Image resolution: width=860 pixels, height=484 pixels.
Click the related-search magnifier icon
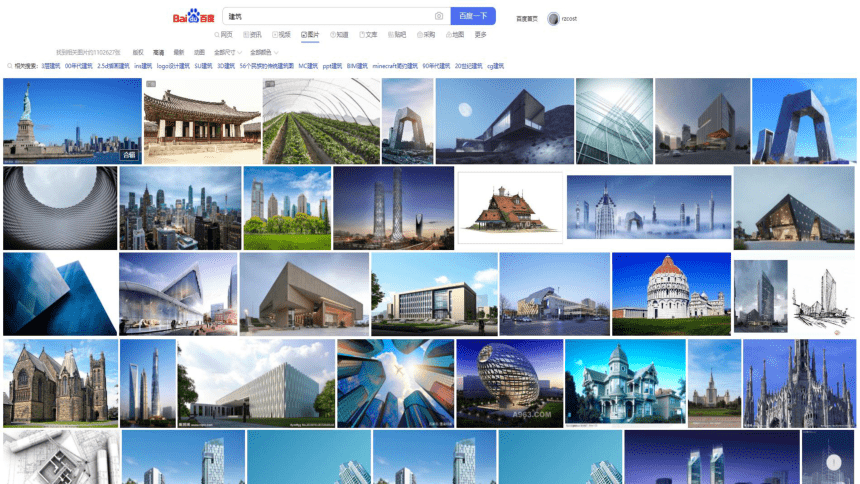pos(9,66)
